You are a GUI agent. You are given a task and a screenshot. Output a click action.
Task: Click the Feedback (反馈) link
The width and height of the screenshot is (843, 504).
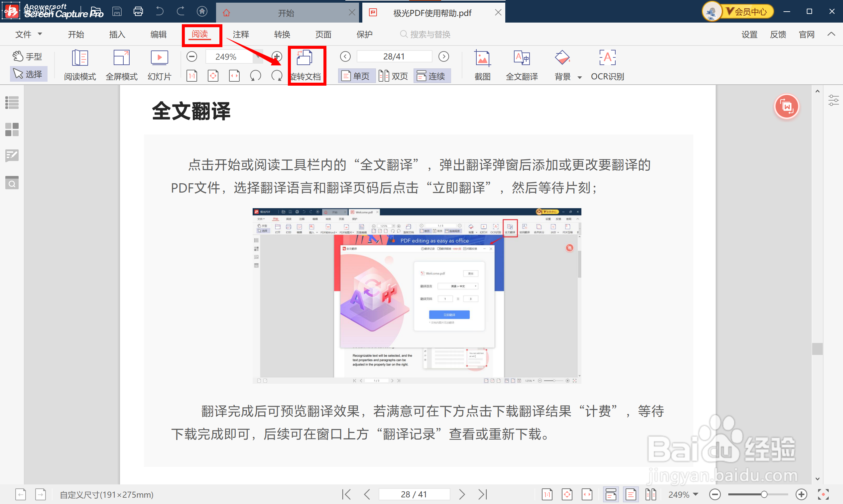(x=778, y=34)
